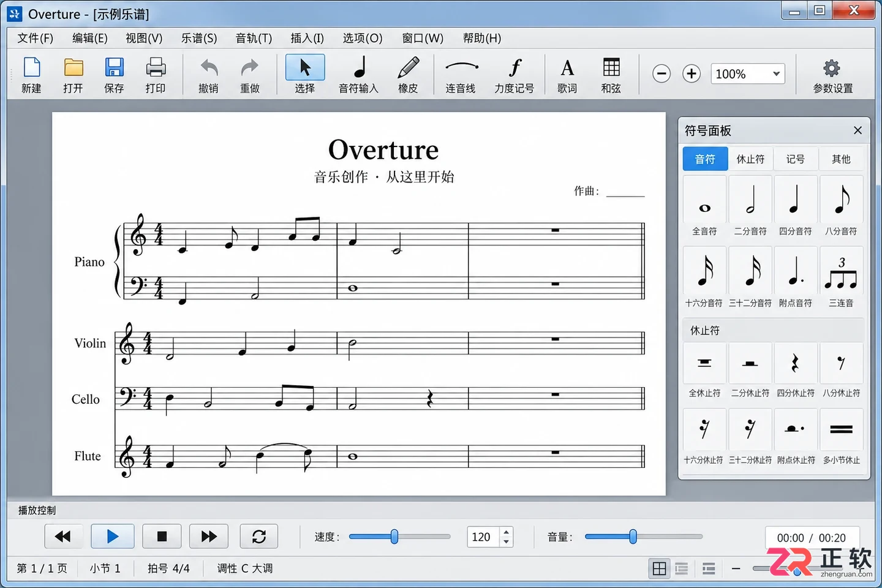Screen dimensions: 882x588
Task: Start playback with the play button
Action: [x=113, y=537]
